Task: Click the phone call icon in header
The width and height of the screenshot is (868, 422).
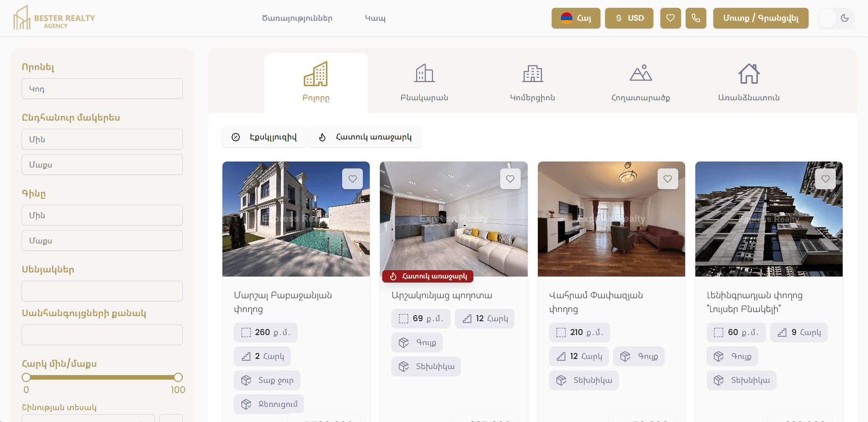Action: (x=695, y=18)
